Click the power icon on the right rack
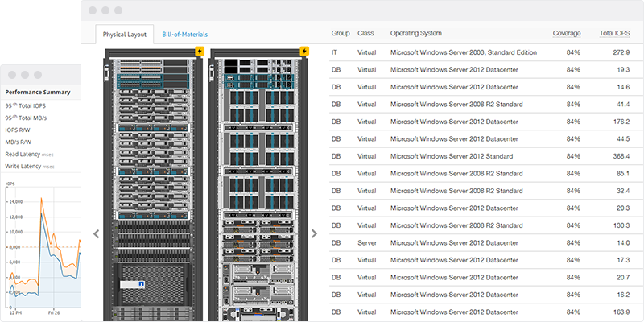The height and width of the screenshot is (322, 644). (x=303, y=52)
